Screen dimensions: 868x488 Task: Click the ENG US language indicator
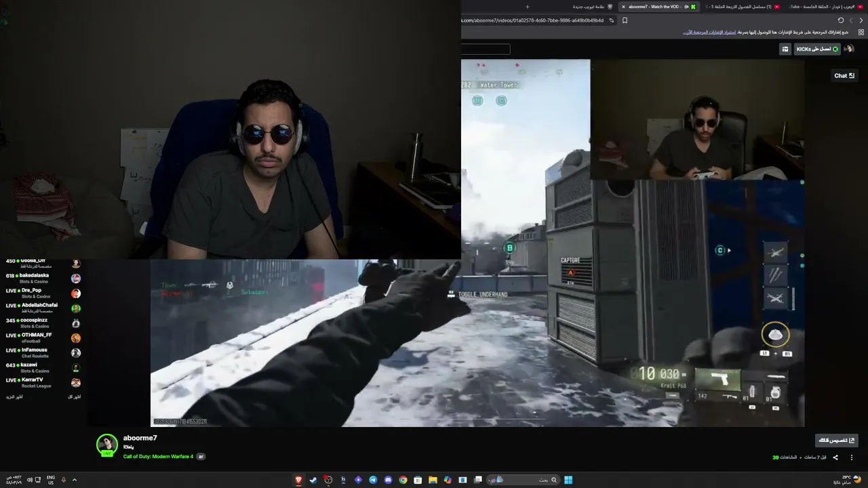(51, 480)
